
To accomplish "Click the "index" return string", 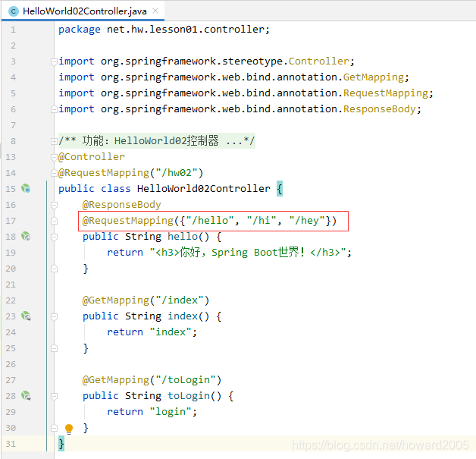I will click(171, 332).
